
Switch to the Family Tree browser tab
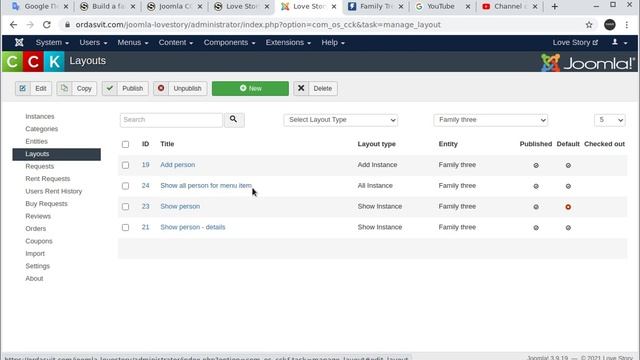point(376,7)
